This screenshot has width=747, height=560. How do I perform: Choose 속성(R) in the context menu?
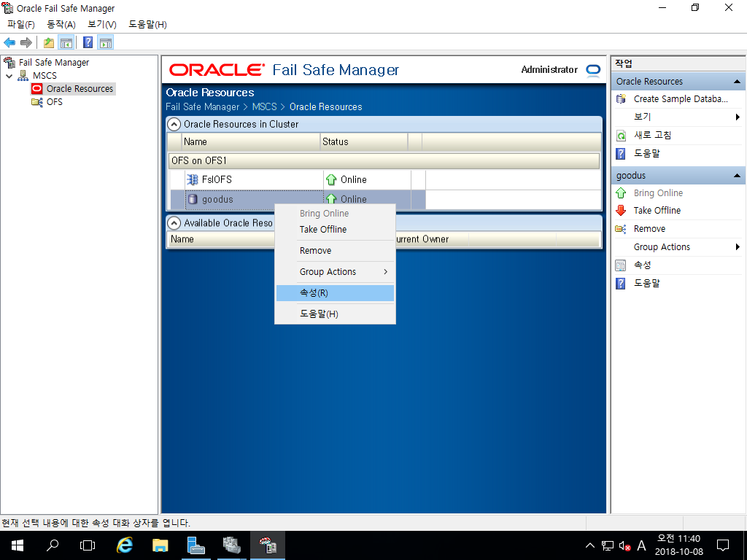coord(335,293)
